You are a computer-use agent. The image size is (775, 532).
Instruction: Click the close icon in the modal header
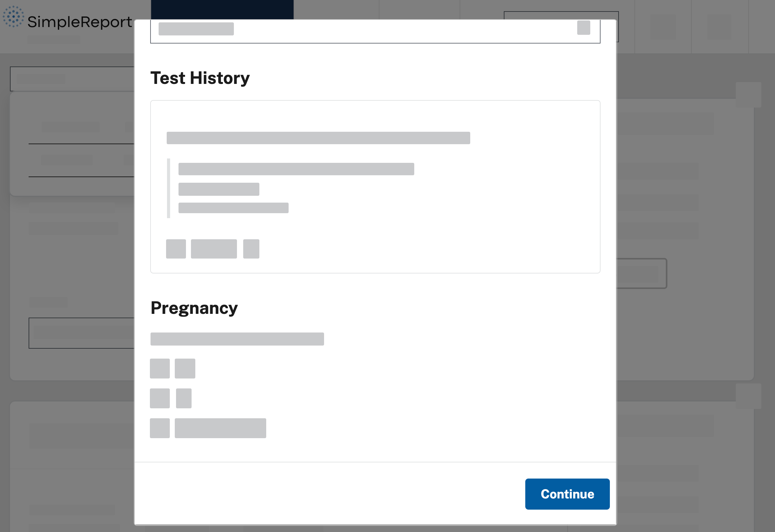coord(583,28)
